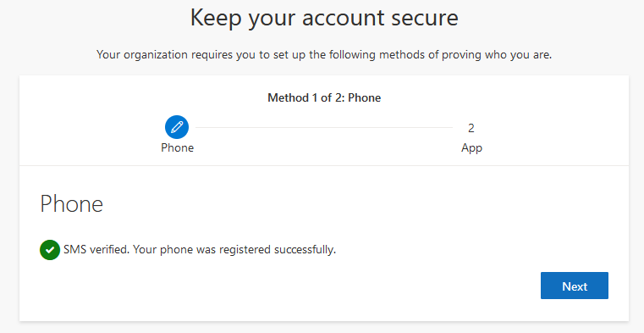Click the blue pencil Phone step icon

coord(177,127)
